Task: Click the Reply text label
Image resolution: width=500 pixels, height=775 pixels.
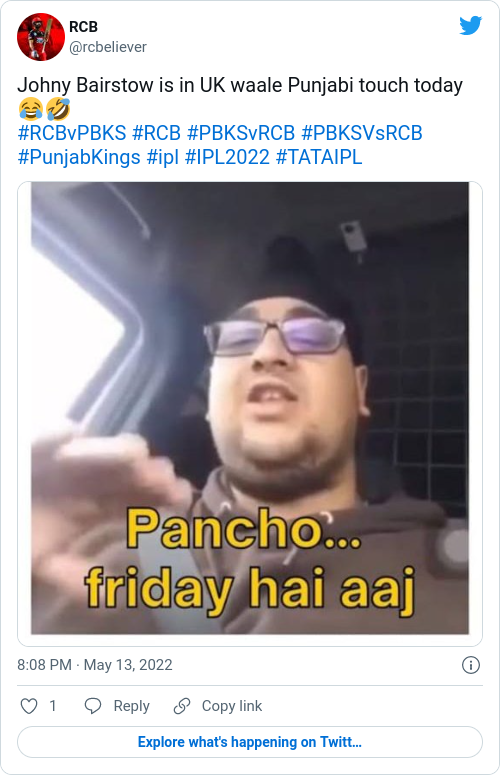Action: click(131, 706)
